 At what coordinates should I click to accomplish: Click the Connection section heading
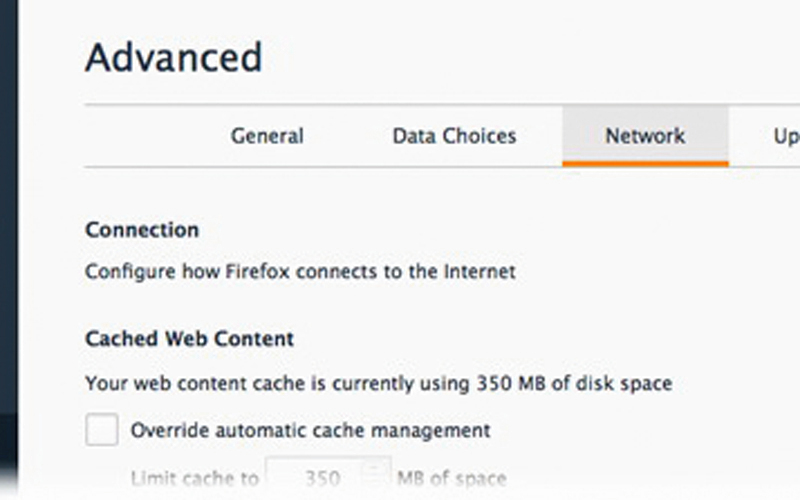click(x=142, y=230)
